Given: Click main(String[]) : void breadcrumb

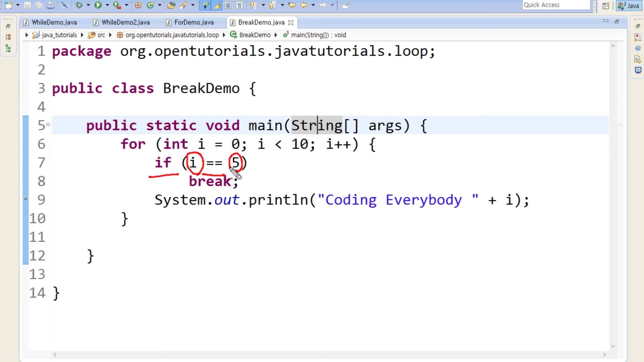Looking at the screenshot, I should click(318, 35).
